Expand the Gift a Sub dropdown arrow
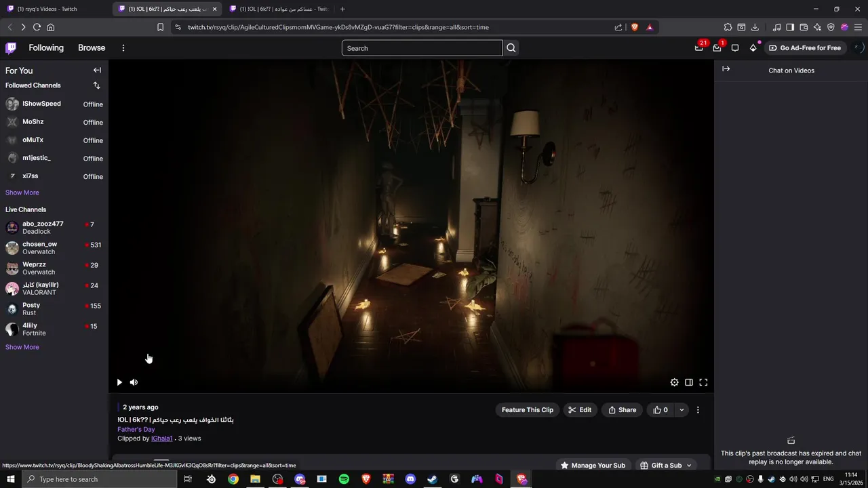 click(x=689, y=466)
